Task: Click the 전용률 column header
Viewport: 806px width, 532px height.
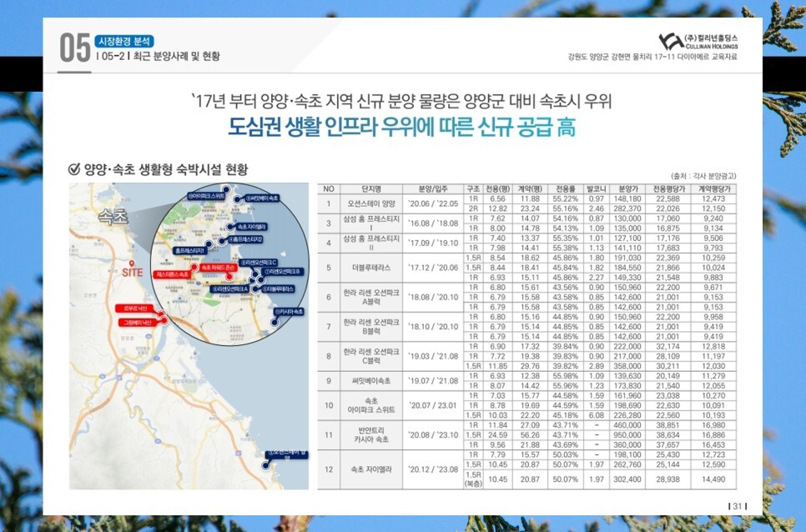Action: point(566,189)
